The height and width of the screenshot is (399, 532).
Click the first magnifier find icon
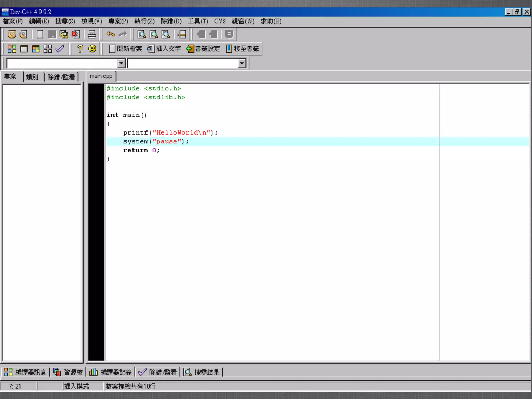(x=142, y=34)
